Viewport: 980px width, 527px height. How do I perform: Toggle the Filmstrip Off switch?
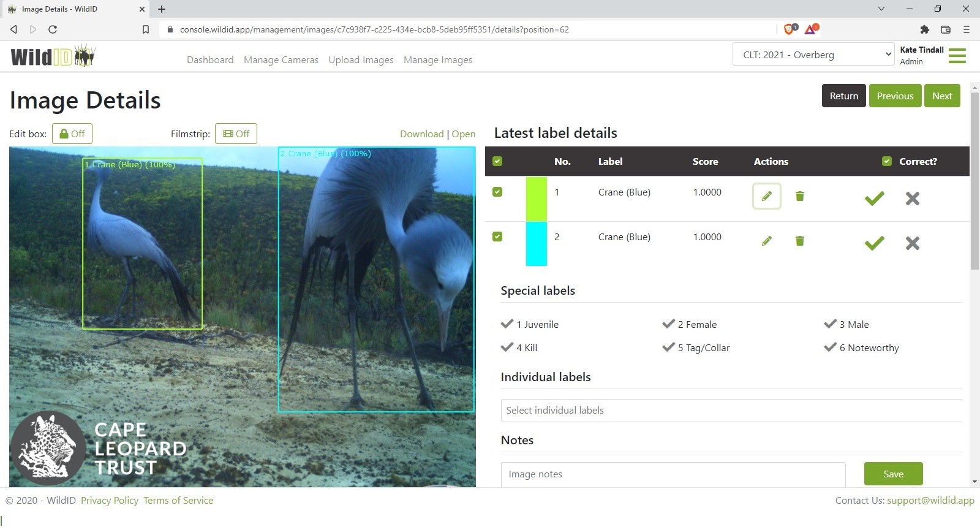(236, 134)
